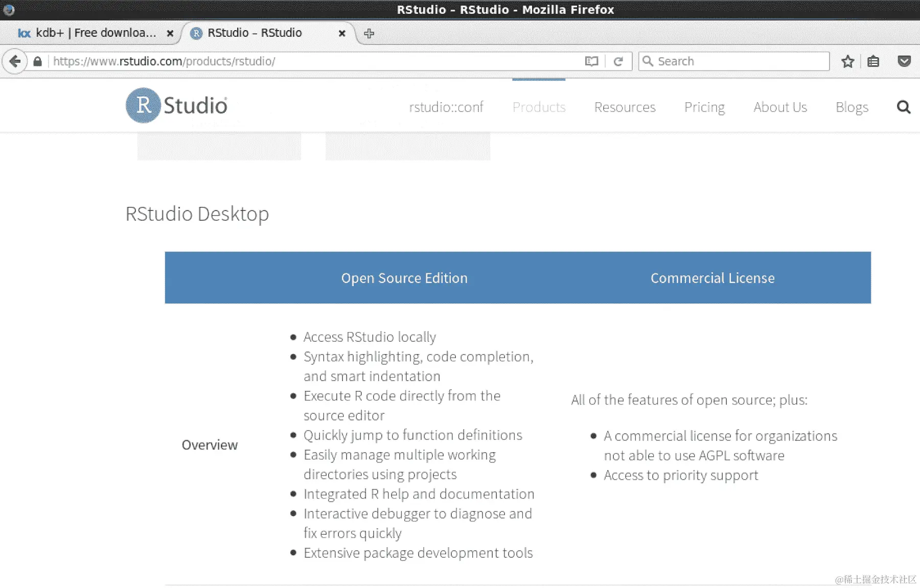Click 'Extensive package development tools'
Viewport: 920px width, 588px height.
418,553
